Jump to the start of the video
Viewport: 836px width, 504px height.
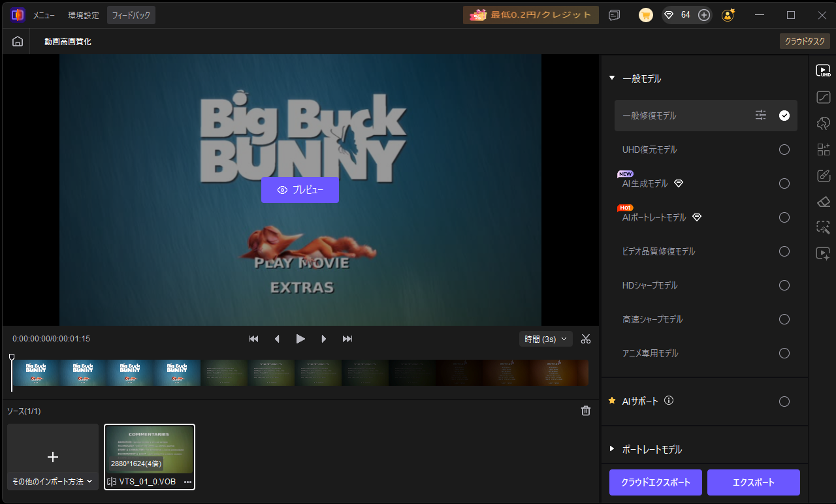(253, 339)
